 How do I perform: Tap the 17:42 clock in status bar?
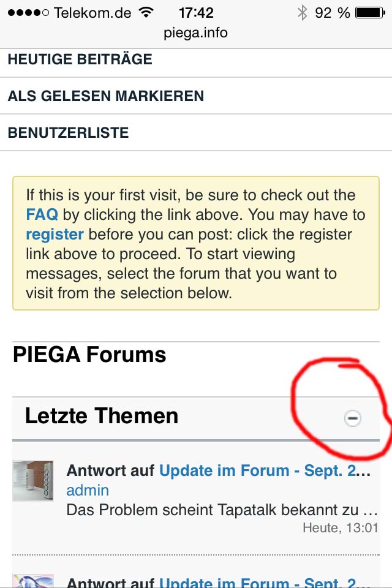196,12
